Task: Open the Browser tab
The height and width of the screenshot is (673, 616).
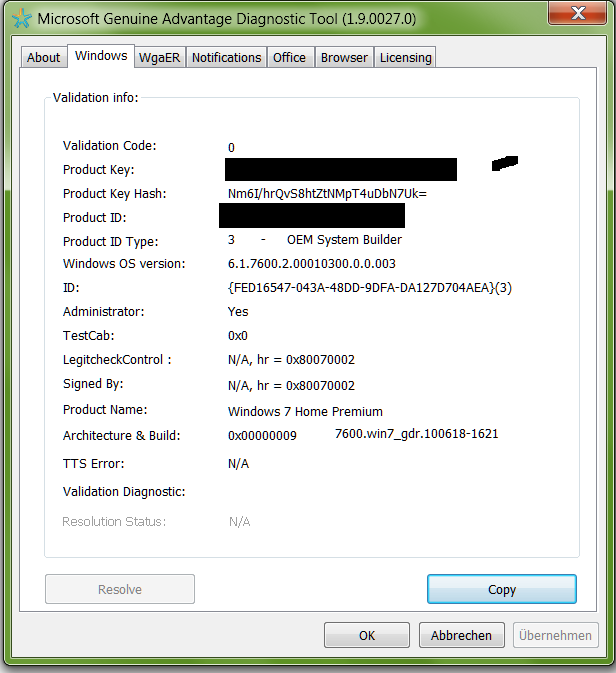Action: point(344,58)
